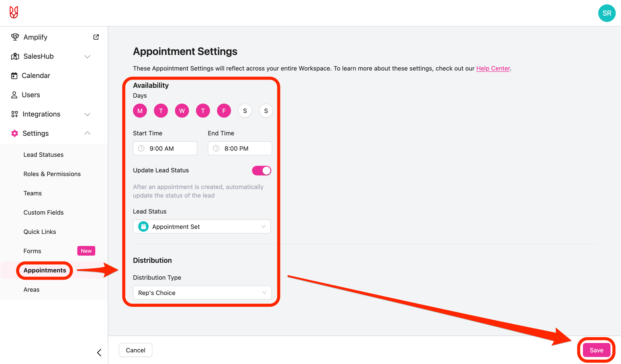
Task: Click the red fox logo icon
Action: pyautogui.click(x=14, y=12)
